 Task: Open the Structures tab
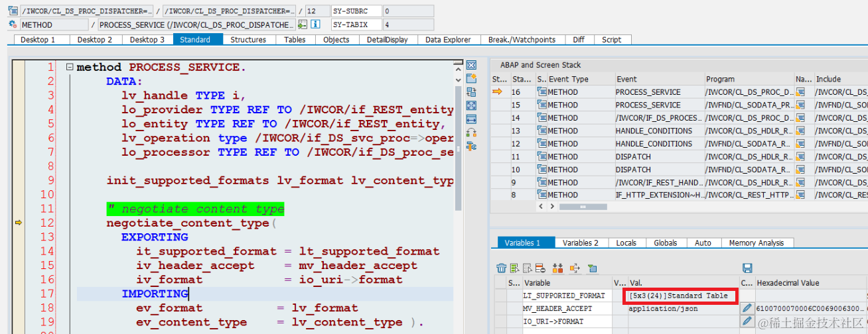(x=248, y=40)
